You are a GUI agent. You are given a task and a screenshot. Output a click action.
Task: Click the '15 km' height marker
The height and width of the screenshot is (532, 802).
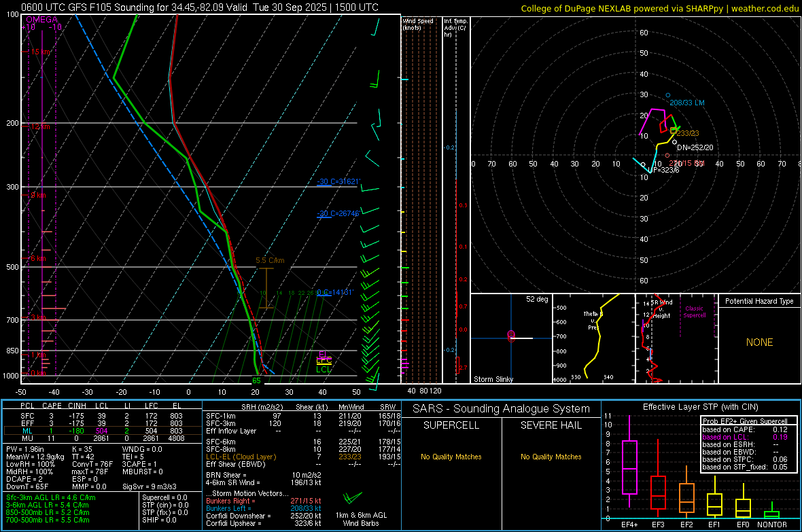pos(41,52)
